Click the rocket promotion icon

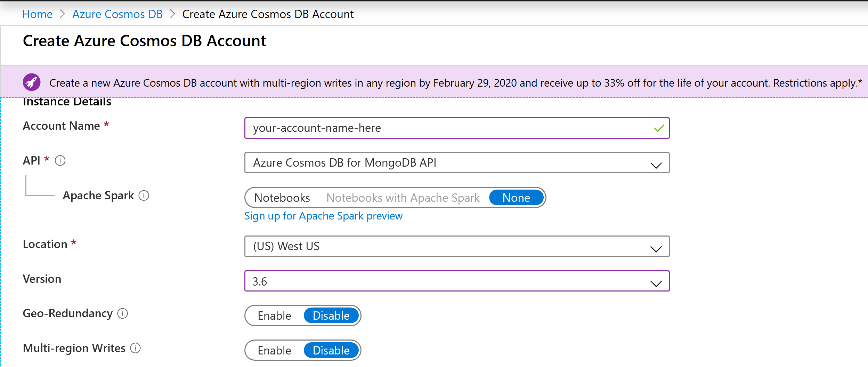pos(32,82)
